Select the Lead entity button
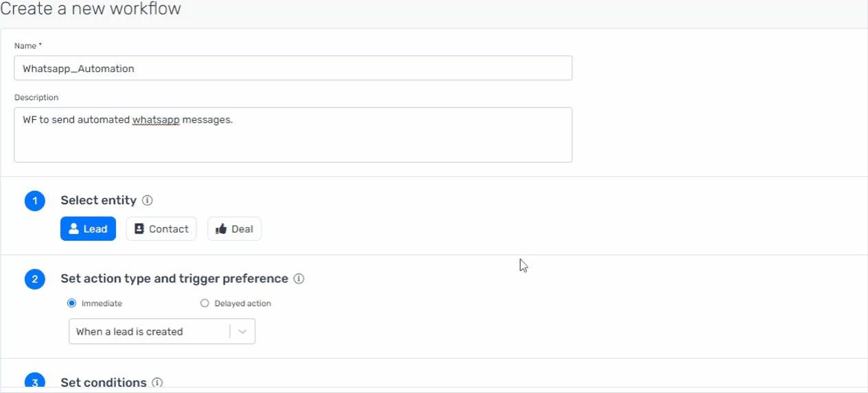868x393 pixels. click(88, 229)
